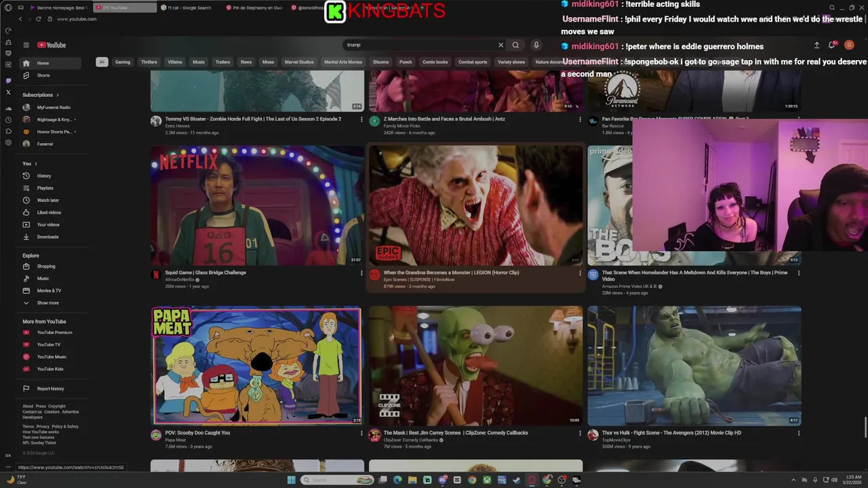Open the account avatar menu
Viewport: 868px width, 488px height.
[849, 45]
